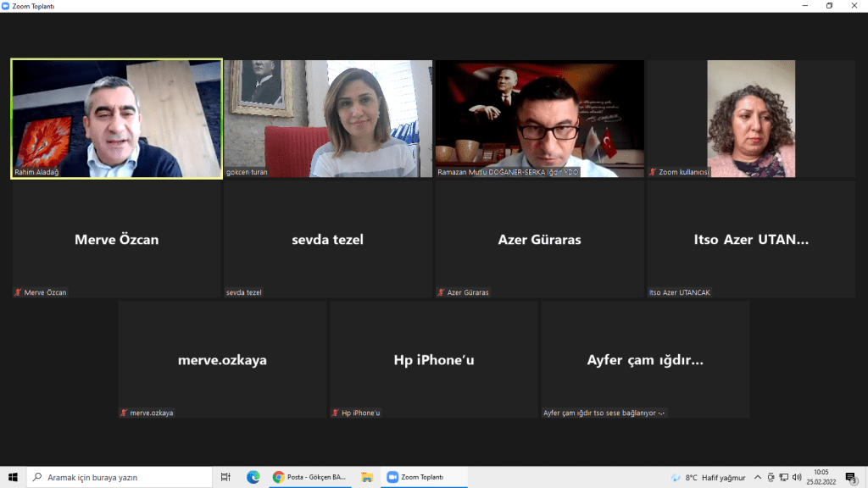This screenshot has width=868, height=488.
Task: Switch to Chrome Posta - Gökçen window
Action: pyautogui.click(x=309, y=477)
